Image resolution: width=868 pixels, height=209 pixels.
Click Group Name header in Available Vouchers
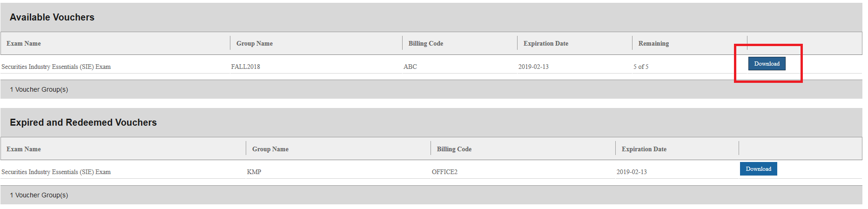[x=255, y=44]
